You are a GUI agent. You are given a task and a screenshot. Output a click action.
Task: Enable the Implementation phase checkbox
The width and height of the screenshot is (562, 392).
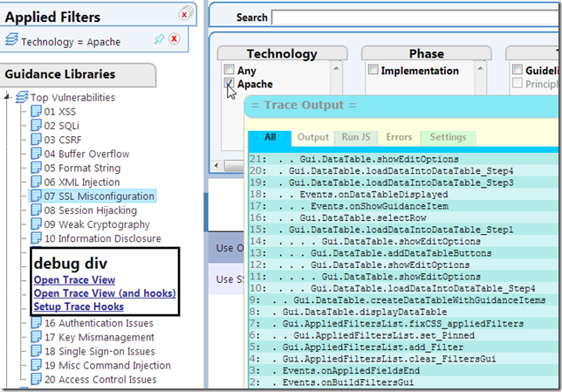pyautogui.click(x=373, y=70)
